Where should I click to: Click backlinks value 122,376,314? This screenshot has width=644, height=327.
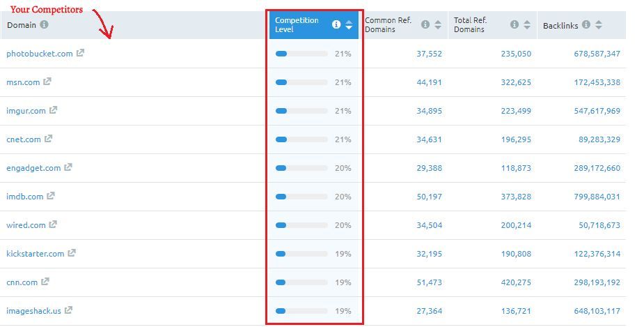[x=597, y=254]
